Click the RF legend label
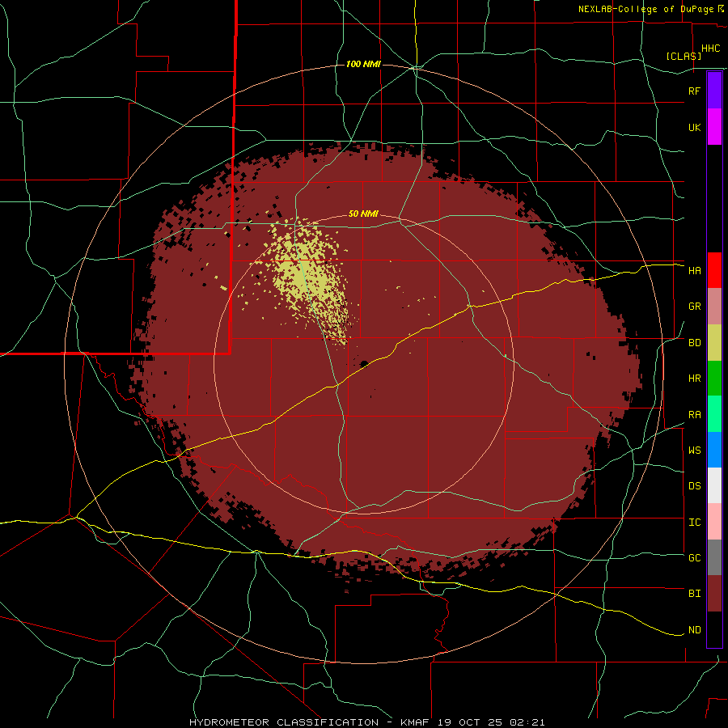The width and height of the screenshot is (728, 728). coord(694,91)
